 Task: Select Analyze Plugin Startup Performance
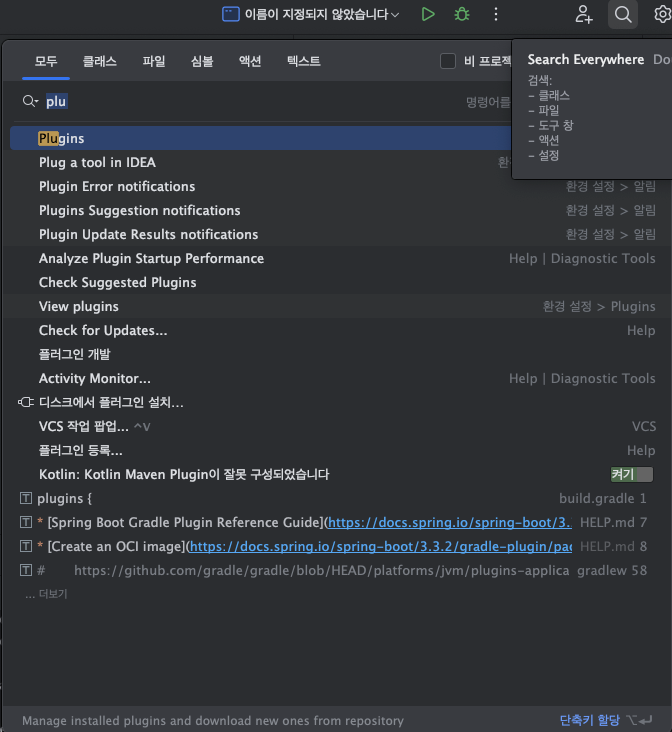335,258
